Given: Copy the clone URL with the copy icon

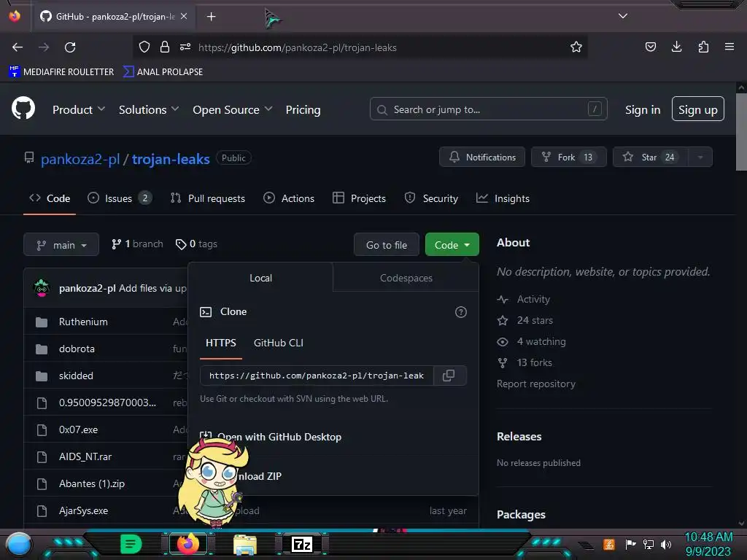Looking at the screenshot, I should [449, 376].
